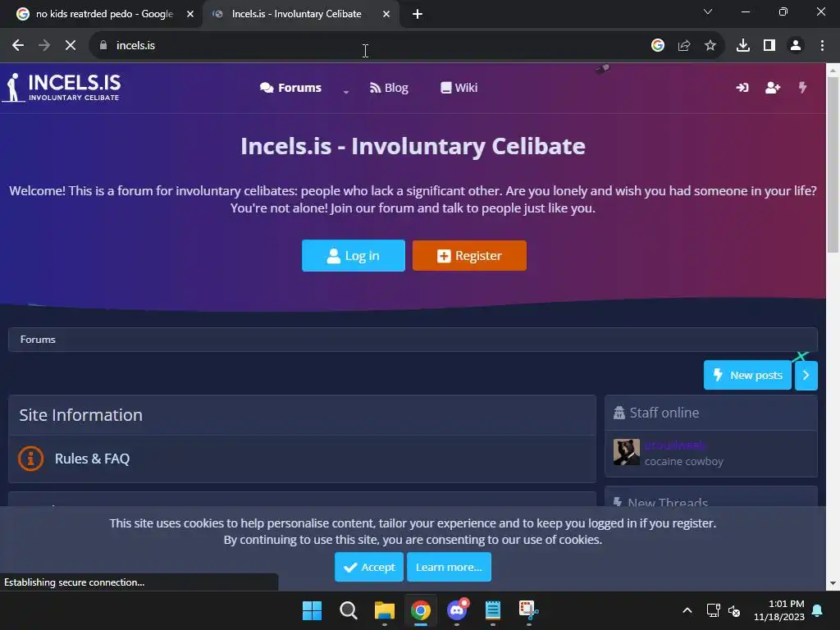Open Chrome three-dot menu
Image resolution: width=840 pixels, height=630 pixels.
(x=822, y=46)
